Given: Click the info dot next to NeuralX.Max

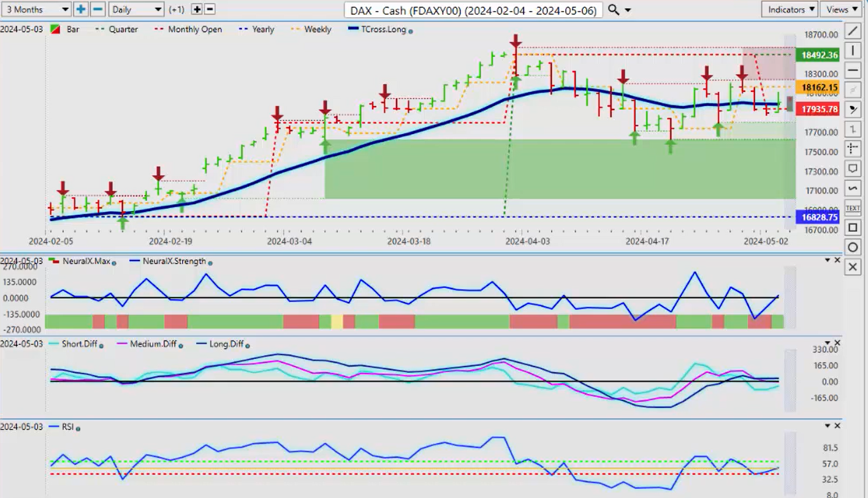Looking at the screenshot, I should tap(114, 263).
